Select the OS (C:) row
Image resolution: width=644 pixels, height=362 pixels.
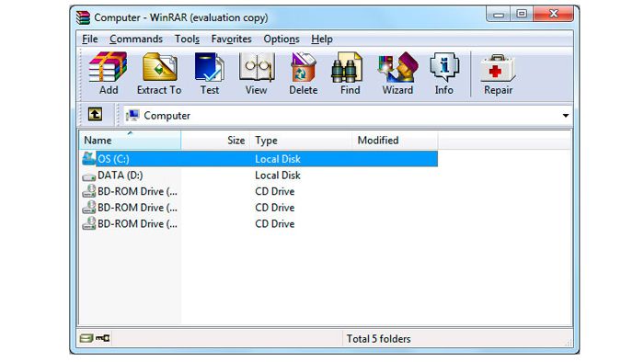tap(259, 159)
